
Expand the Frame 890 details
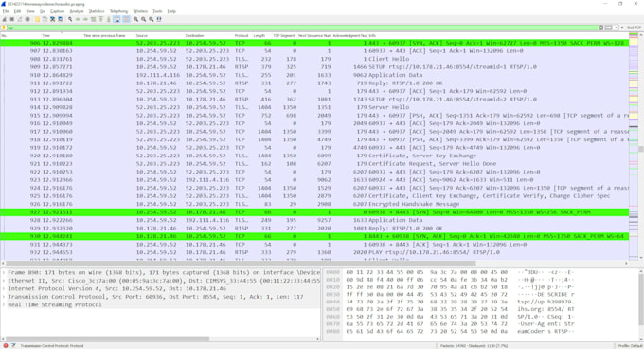click(4, 272)
